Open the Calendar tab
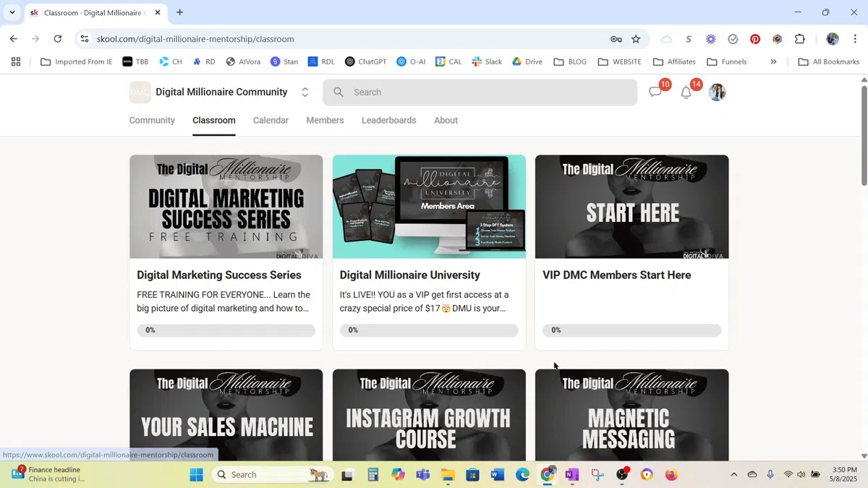 point(271,120)
